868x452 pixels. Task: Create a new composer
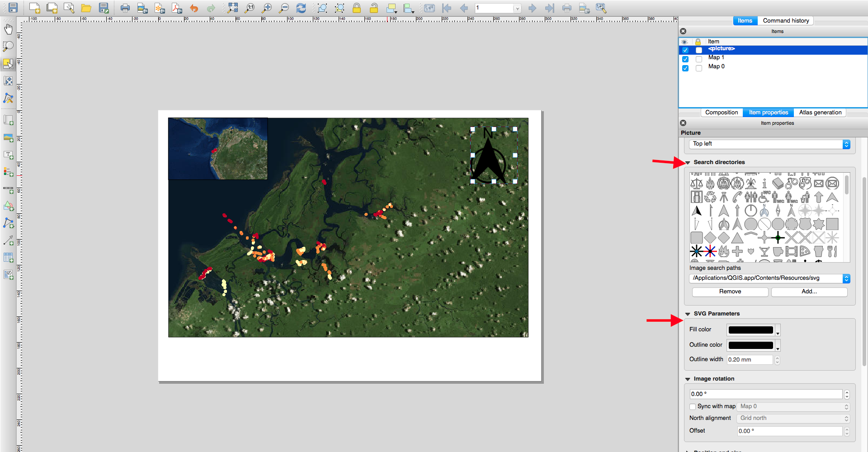pyautogui.click(x=35, y=8)
